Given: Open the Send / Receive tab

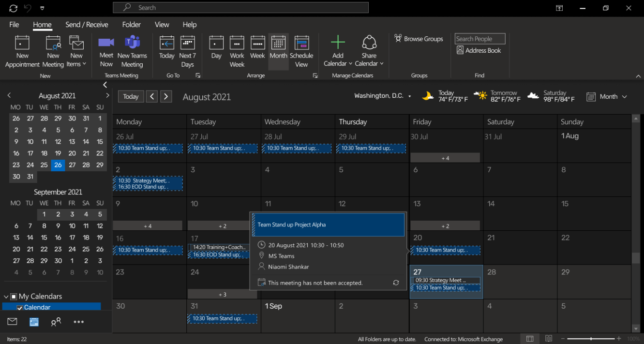Looking at the screenshot, I should [x=87, y=25].
